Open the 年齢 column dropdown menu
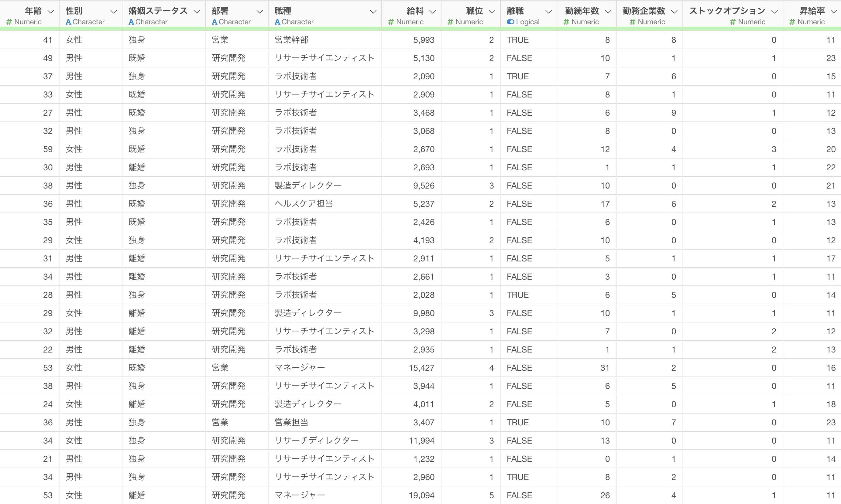The height and width of the screenshot is (504, 841). tap(51, 12)
